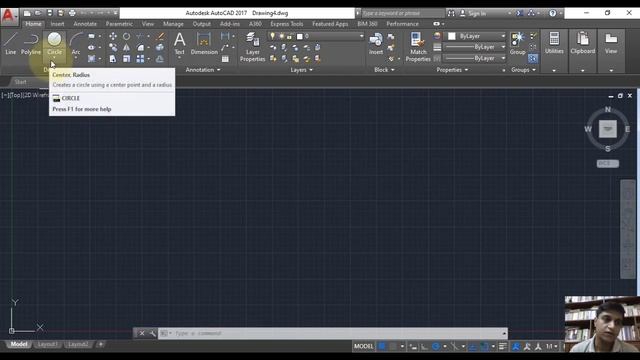Open the Annotate ribbon tab
Image resolution: width=640 pixels, height=360 pixels.
click(x=85, y=24)
